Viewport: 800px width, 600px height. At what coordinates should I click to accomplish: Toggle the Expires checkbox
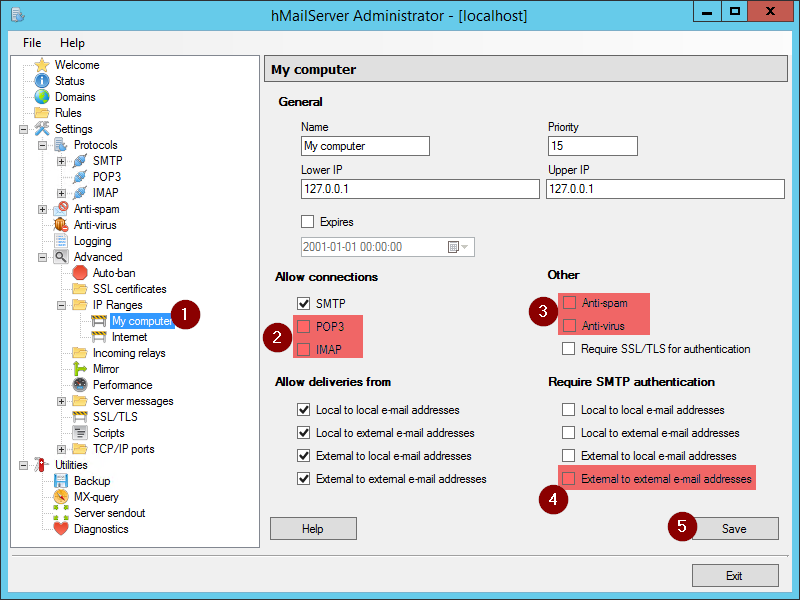[308, 222]
